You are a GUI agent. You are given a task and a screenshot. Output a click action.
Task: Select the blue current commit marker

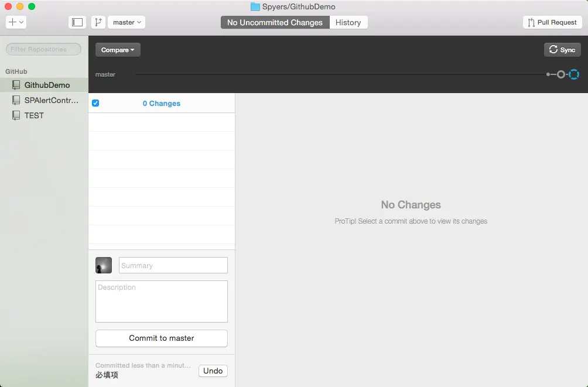[x=574, y=74]
